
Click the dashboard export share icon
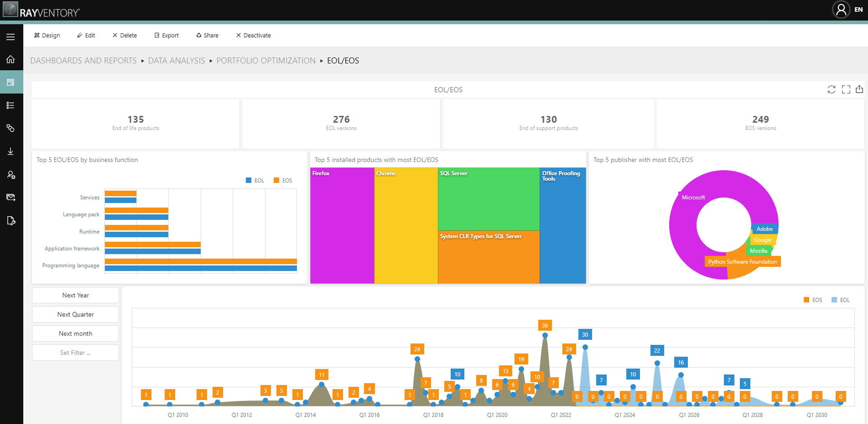pyautogui.click(x=859, y=89)
